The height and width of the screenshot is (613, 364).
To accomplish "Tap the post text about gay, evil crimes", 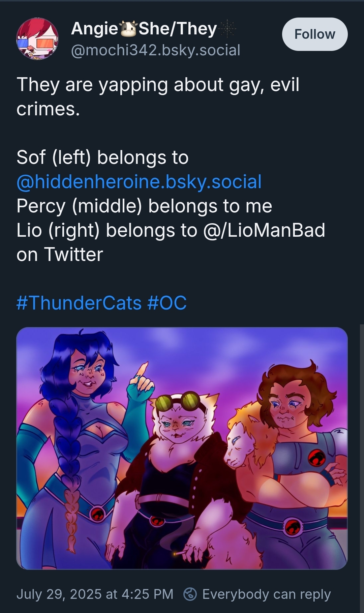I will point(158,97).
